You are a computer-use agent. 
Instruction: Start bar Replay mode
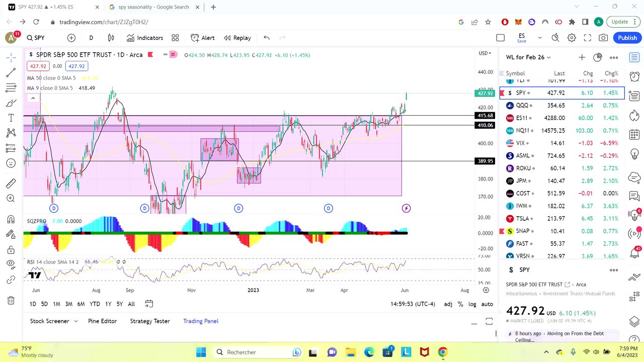[x=237, y=38]
